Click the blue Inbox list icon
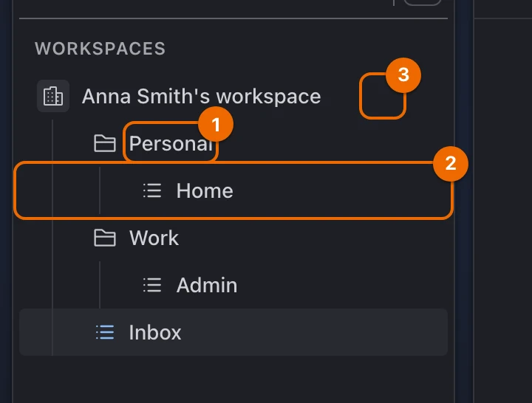 [105, 332]
